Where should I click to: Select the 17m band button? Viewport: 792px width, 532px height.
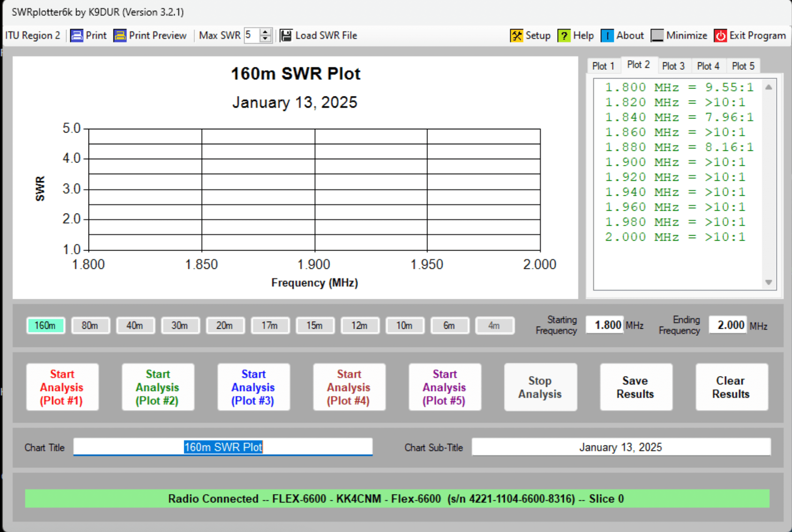(270, 325)
